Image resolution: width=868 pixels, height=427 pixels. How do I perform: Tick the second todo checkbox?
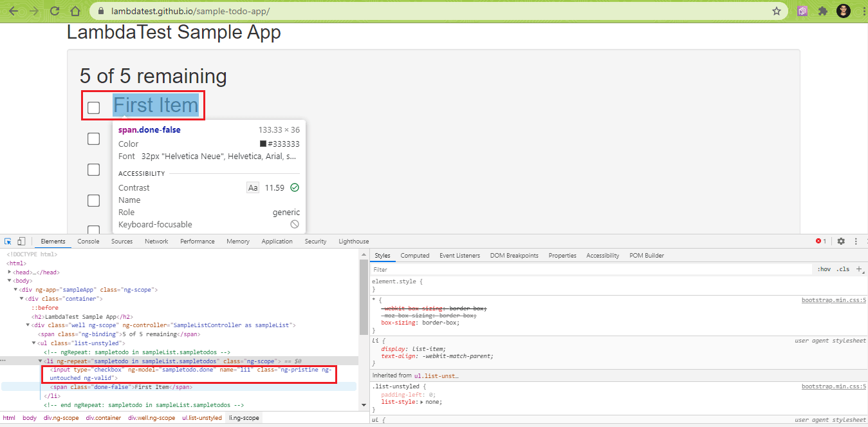coord(94,138)
